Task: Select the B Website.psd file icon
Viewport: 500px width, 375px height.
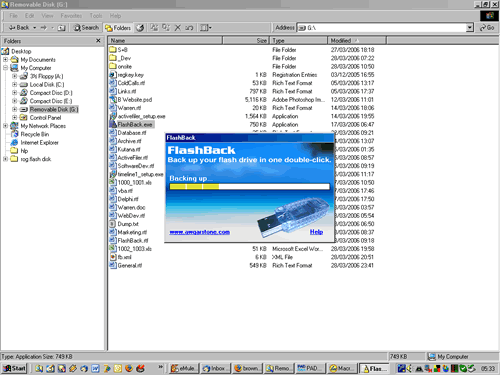Action: (x=113, y=99)
